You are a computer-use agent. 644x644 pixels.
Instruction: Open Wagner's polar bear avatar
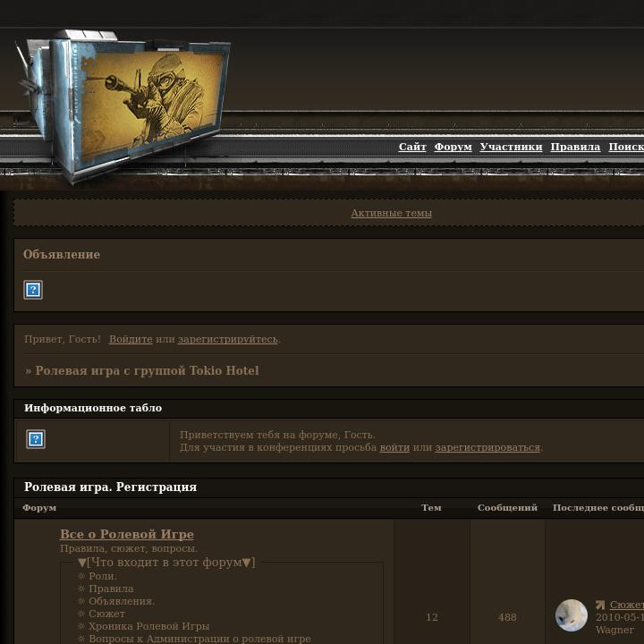571,615
